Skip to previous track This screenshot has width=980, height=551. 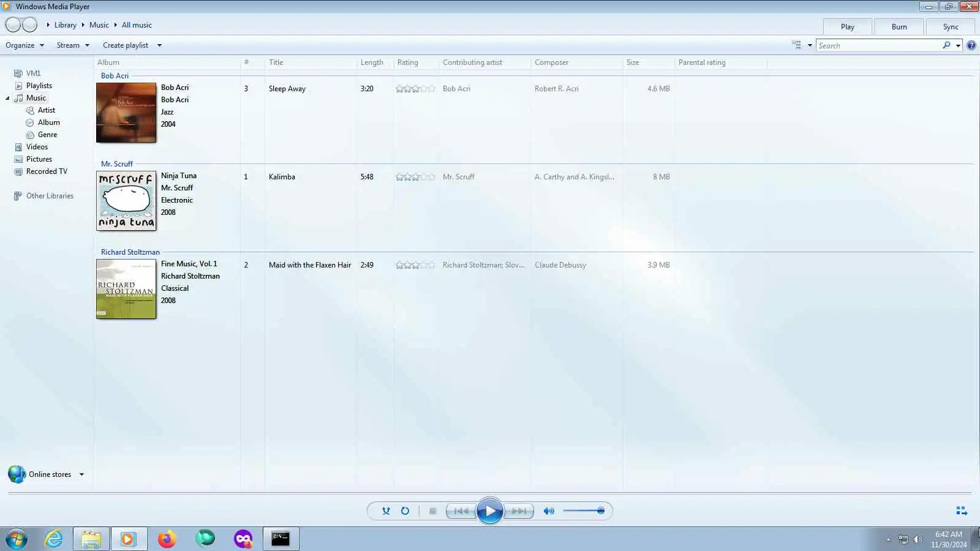(462, 511)
